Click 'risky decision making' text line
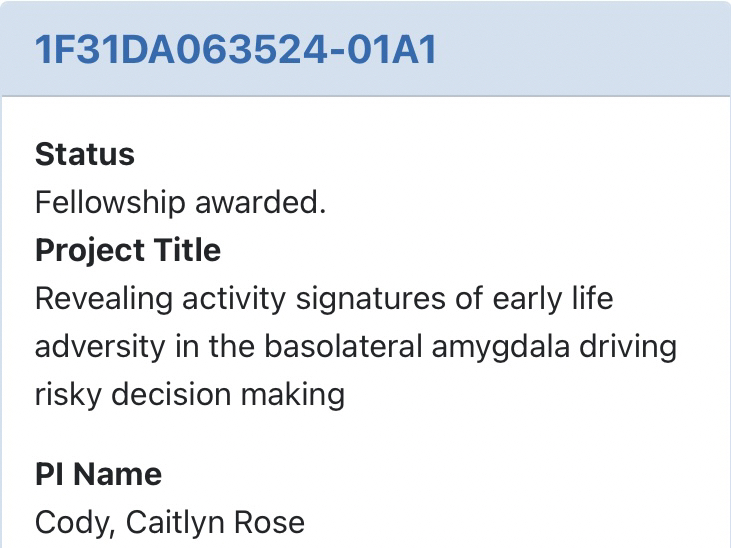Image resolution: width=731 pixels, height=548 pixels. [189, 394]
